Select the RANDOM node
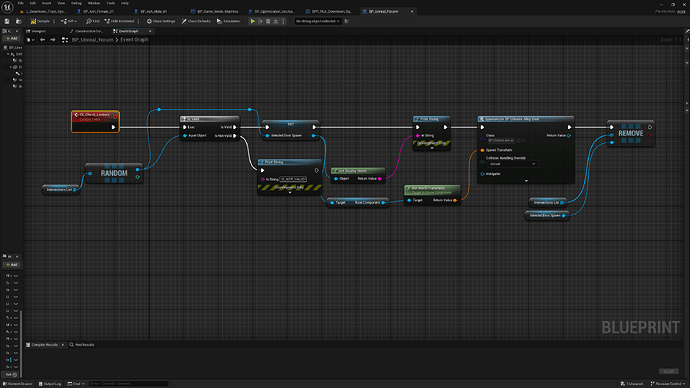Viewport: 690px width, 388px height. tap(114, 173)
